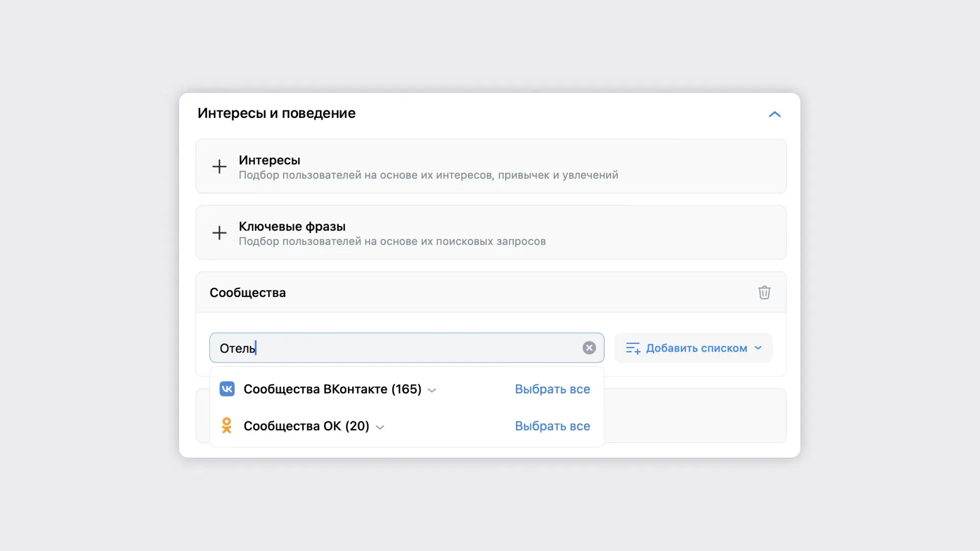Expand Сообщества ВКонтакте (165) chevron
Screen dimensions: 980x551
[x=432, y=390]
